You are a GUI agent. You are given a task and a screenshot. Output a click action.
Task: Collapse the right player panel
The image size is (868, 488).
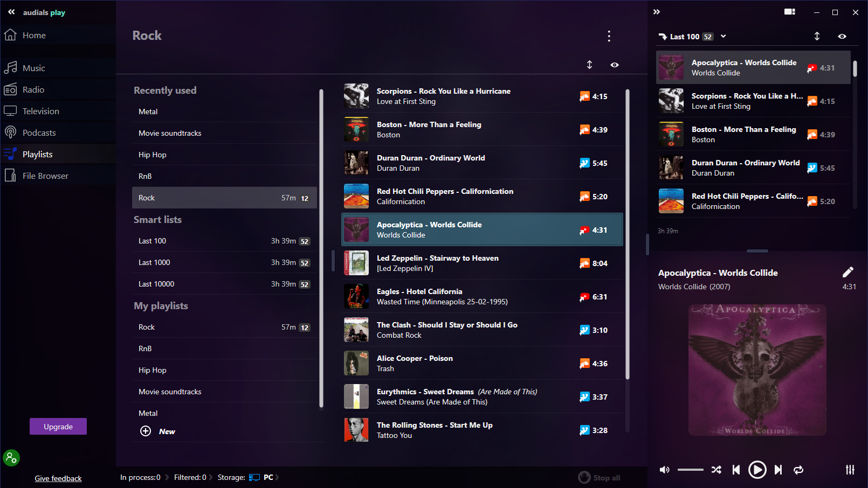pyautogui.click(x=657, y=12)
